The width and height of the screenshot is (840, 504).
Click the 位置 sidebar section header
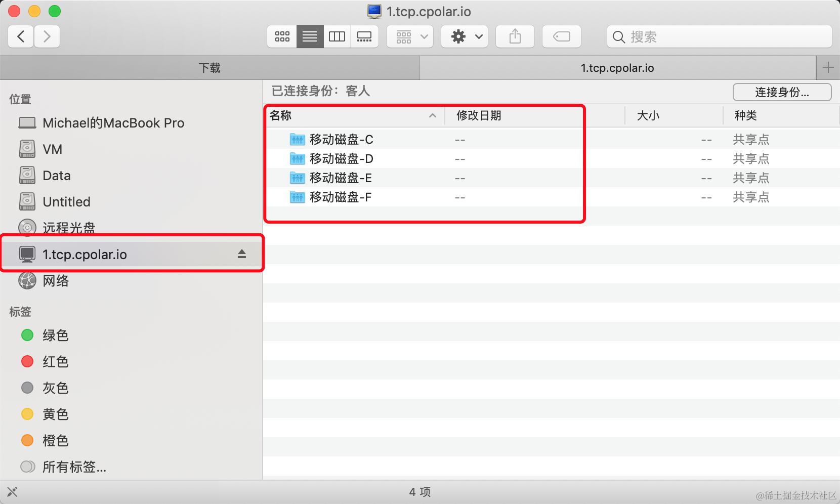click(x=20, y=99)
